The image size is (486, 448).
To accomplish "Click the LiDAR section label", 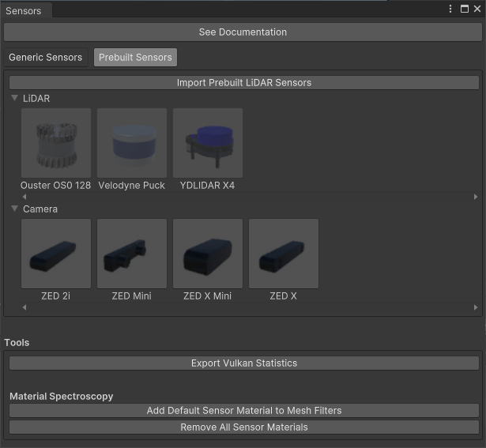I will tap(36, 99).
